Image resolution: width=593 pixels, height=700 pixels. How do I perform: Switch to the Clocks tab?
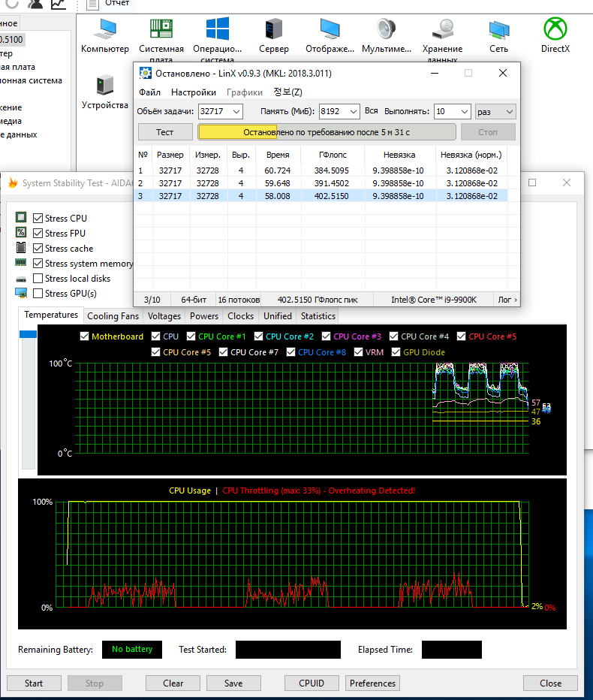240,316
